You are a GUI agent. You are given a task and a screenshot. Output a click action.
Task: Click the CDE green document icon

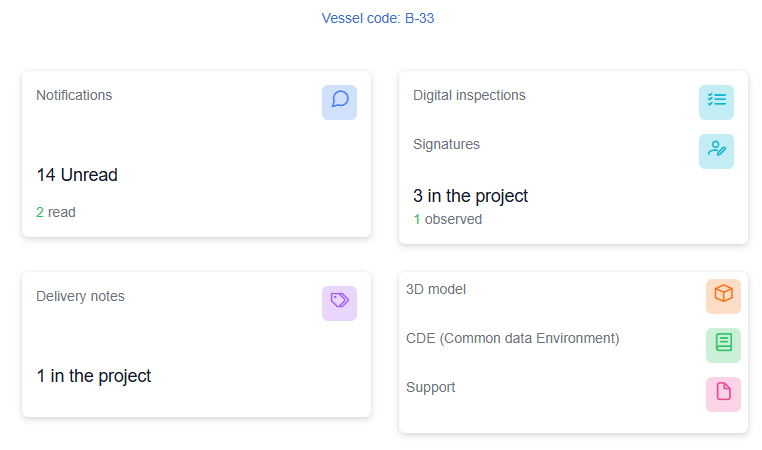tap(723, 345)
